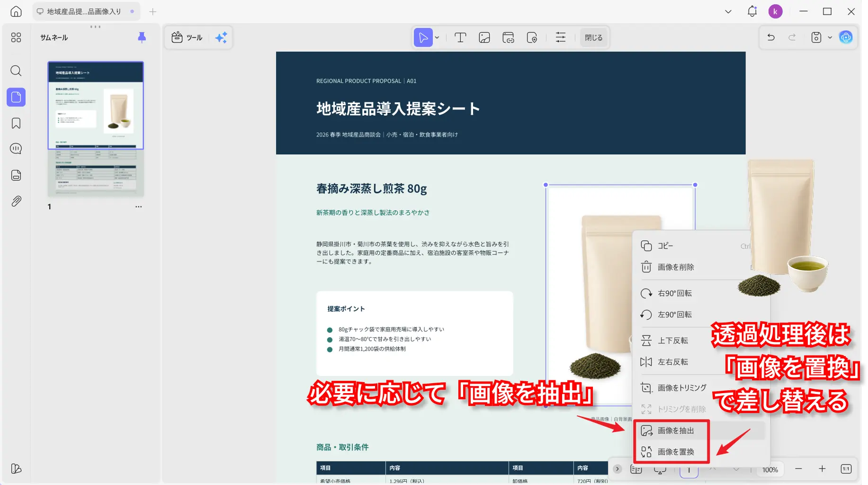Open the home screen icon
The height and width of the screenshot is (485, 868).
16,11
